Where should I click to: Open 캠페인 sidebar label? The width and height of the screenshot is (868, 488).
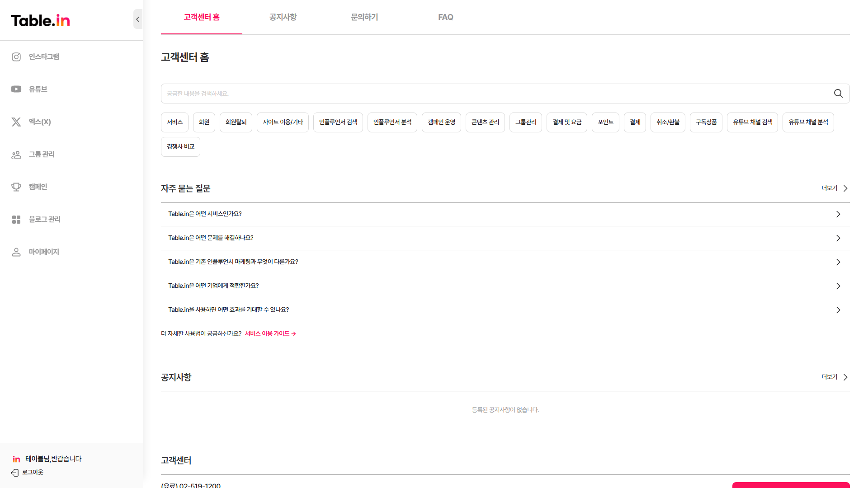[x=38, y=187]
